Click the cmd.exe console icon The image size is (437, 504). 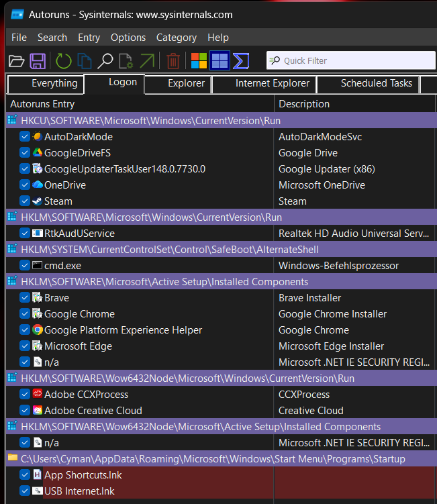click(38, 265)
